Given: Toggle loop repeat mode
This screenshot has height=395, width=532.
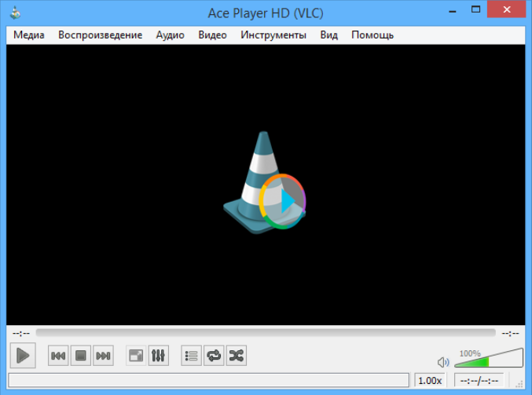Looking at the screenshot, I should tap(213, 356).
